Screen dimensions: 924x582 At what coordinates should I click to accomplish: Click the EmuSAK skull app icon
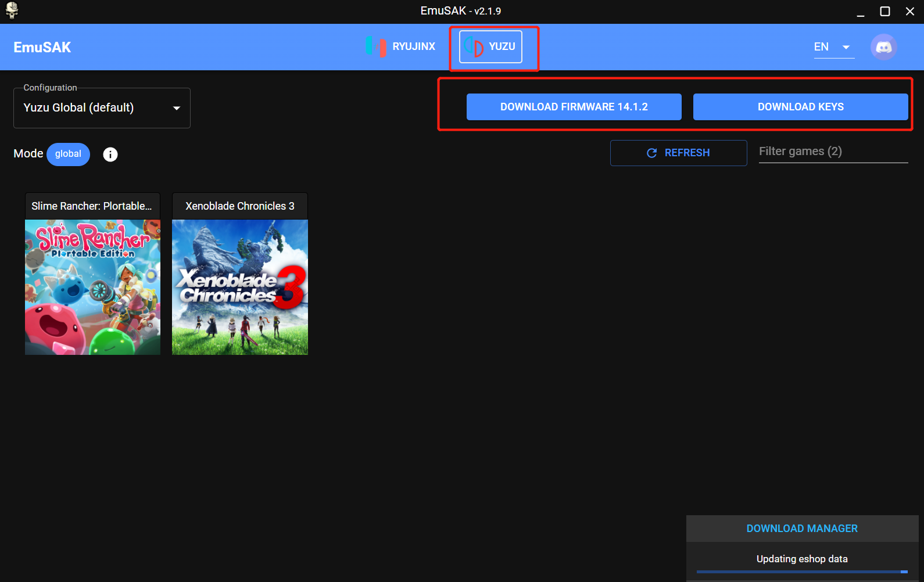click(12, 10)
